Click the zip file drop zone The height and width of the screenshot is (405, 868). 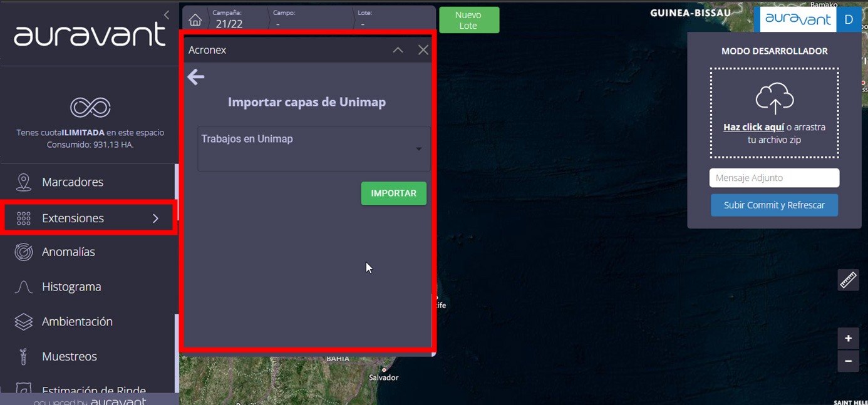[x=774, y=113]
